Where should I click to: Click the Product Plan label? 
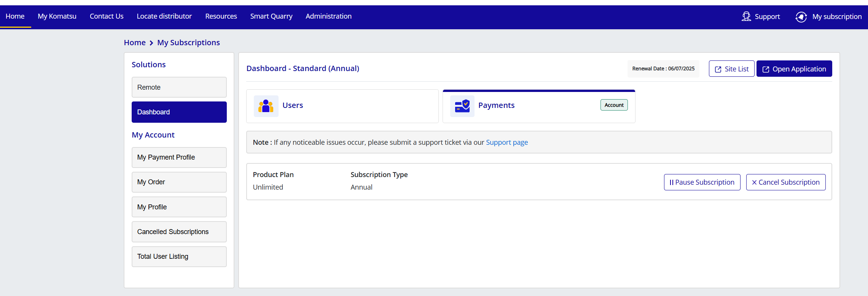[273, 174]
